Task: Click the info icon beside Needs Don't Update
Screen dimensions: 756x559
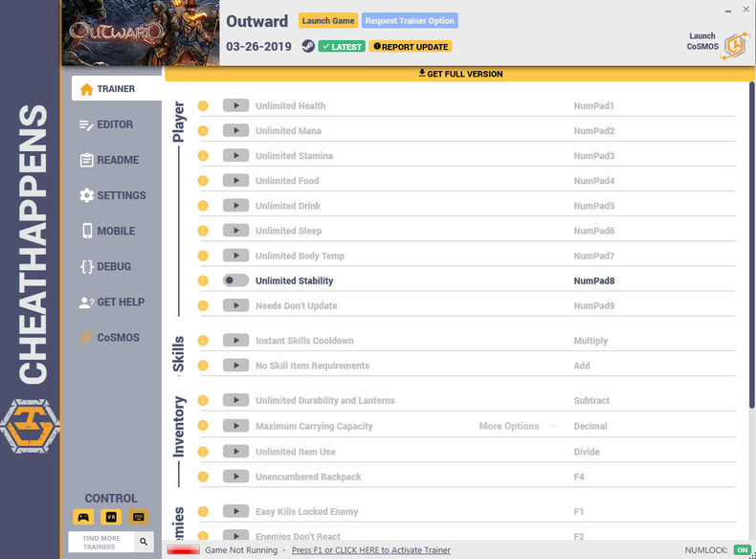Action: 203,305
